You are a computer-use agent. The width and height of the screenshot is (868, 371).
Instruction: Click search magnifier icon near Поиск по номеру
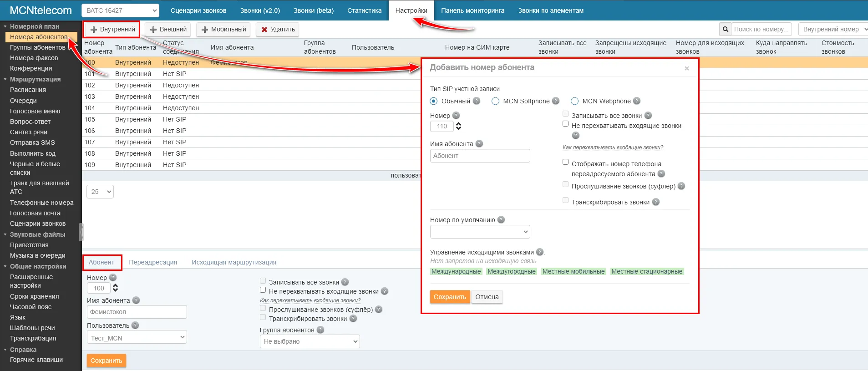725,29
